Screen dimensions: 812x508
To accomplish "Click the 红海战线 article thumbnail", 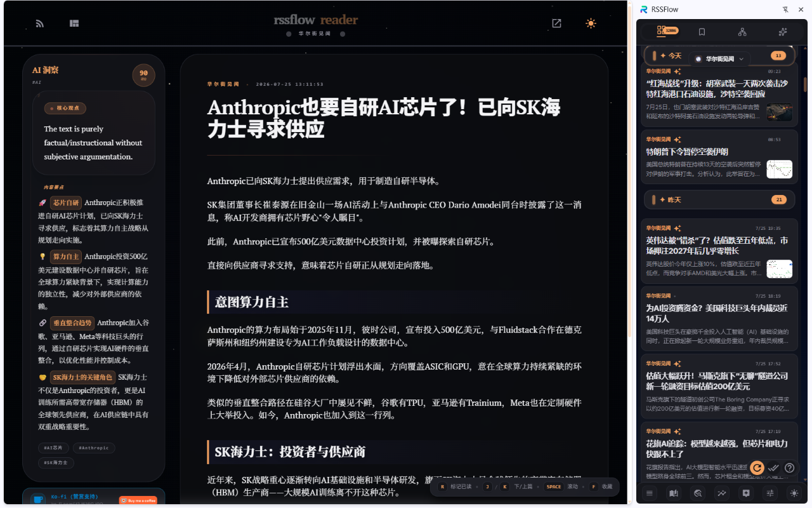I will [x=779, y=112].
